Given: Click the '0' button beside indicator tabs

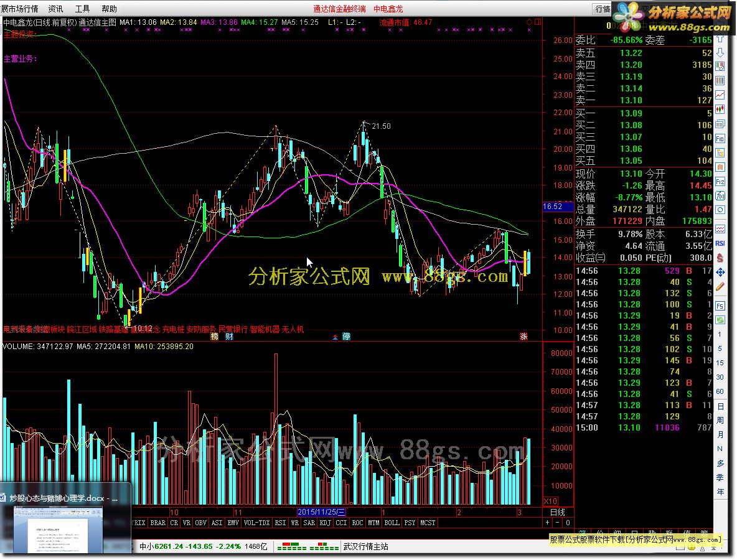Looking at the screenshot, I should tap(568, 523).
